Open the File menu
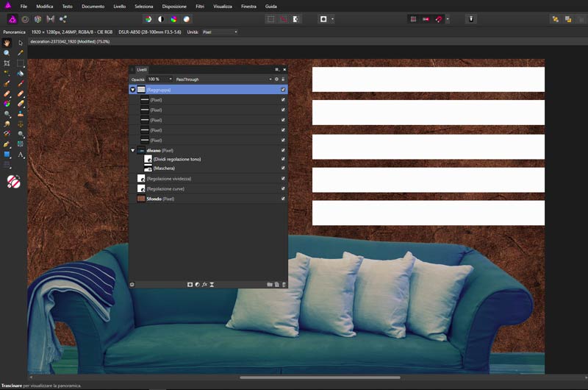This screenshot has height=390, width=588. (24, 7)
